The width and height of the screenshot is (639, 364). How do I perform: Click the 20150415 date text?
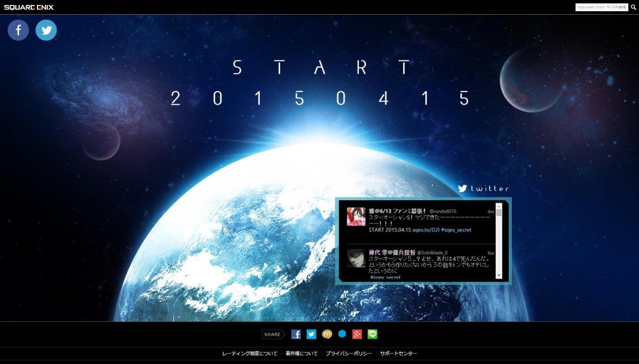[320, 99]
